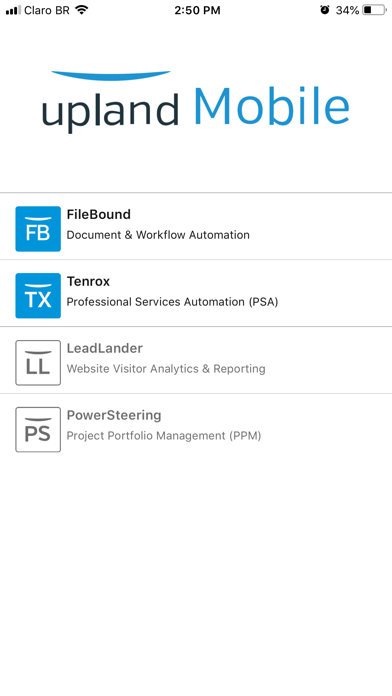This screenshot has height=696, width=392.
Task: Tap the blue TX Tenrox icon
Action: (x=38, y=296)
